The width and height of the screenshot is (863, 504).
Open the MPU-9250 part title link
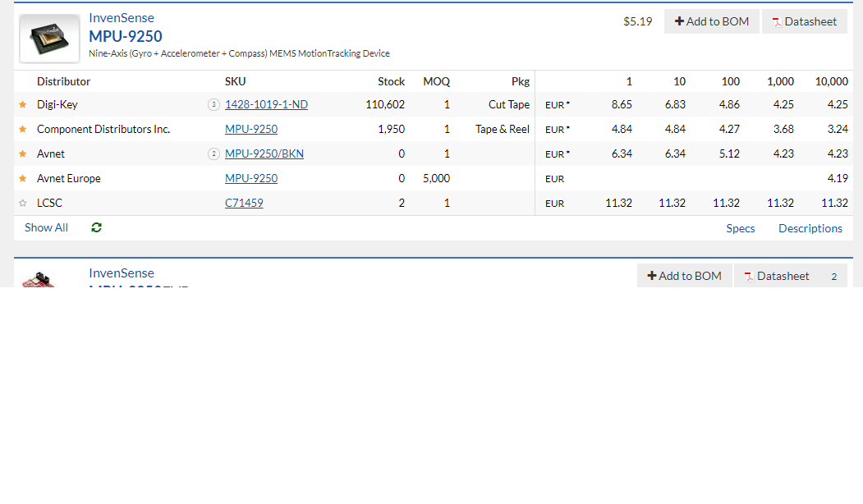[126, 36]
